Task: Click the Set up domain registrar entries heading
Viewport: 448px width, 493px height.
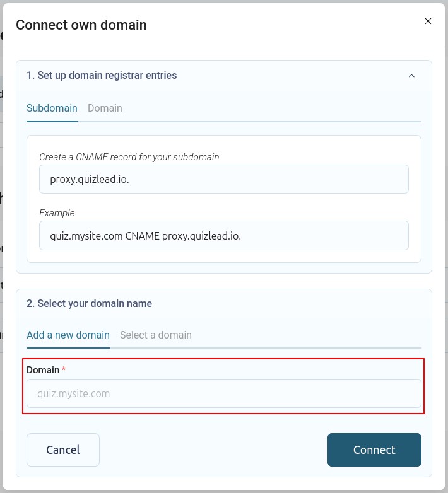Action: coord(102,76)
